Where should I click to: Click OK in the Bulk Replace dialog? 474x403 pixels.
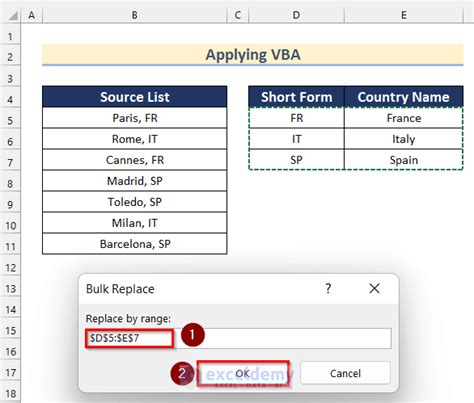point(243,373)
